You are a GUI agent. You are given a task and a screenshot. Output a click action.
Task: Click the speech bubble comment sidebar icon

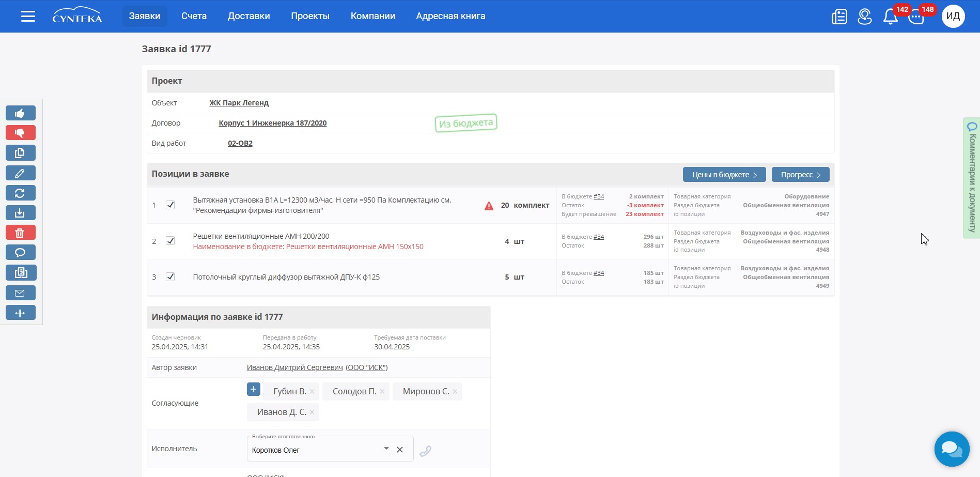[20, 253]
